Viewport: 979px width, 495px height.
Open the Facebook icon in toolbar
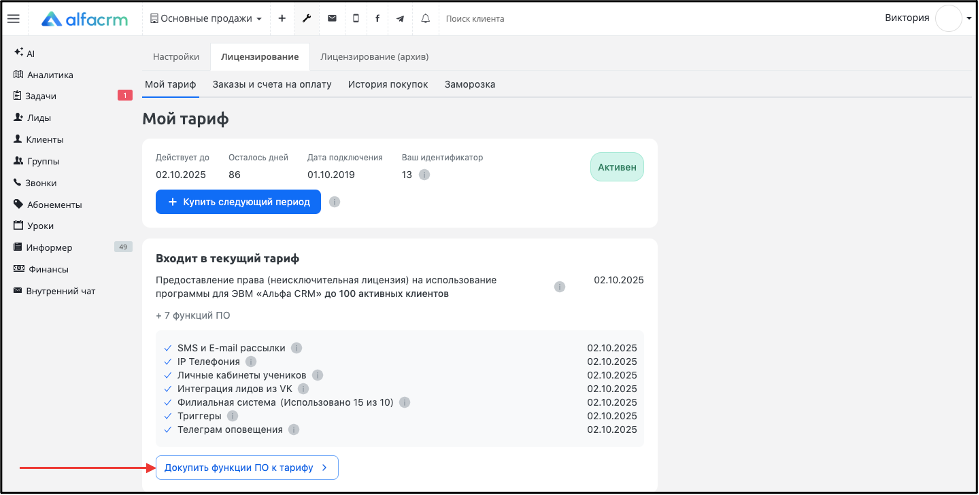[378, 19]
